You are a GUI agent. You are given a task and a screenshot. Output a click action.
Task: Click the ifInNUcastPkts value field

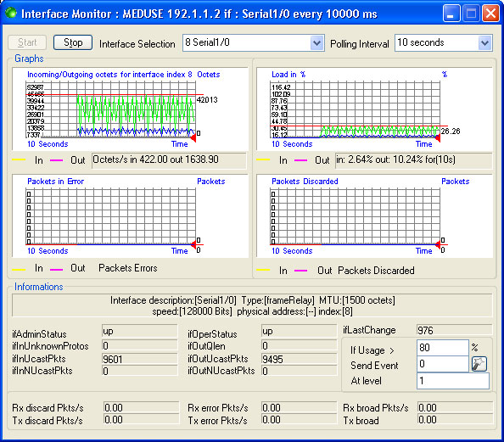[139, 371]
